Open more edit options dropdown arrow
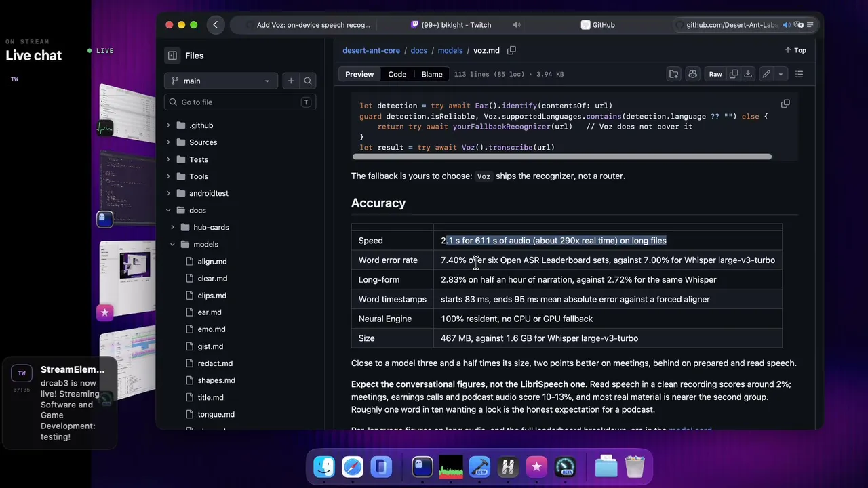 tap(781, 74)
